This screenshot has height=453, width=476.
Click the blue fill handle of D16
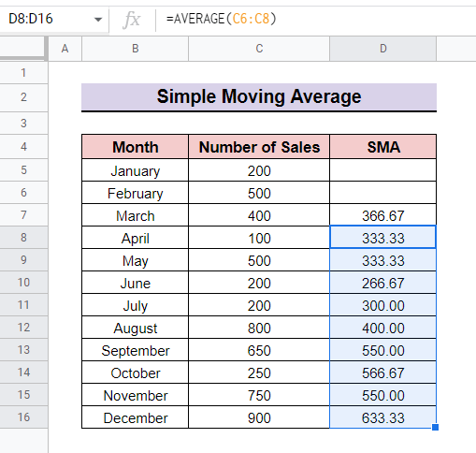tap(435, 427)
